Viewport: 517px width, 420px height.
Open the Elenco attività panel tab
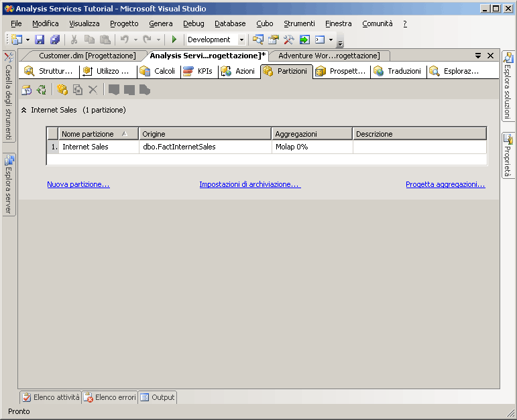[51, 398]
